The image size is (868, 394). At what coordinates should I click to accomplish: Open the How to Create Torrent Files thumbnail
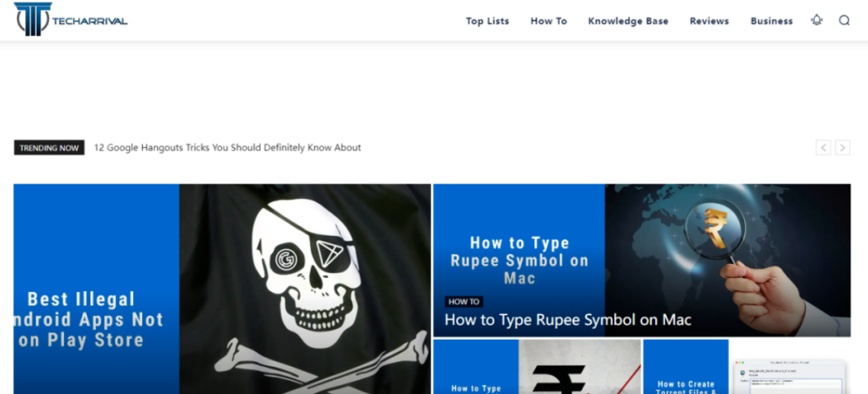coord(747,367)
